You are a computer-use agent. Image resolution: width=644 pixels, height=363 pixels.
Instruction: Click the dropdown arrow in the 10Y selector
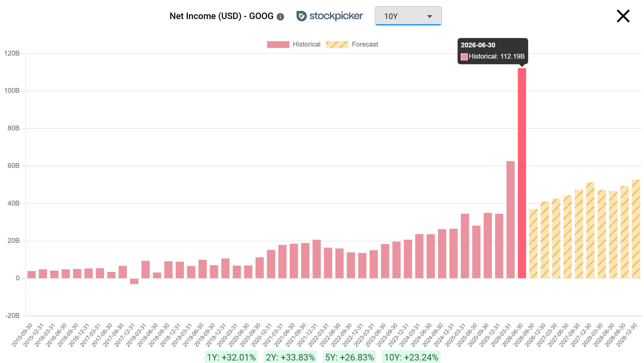click(429, 17)
